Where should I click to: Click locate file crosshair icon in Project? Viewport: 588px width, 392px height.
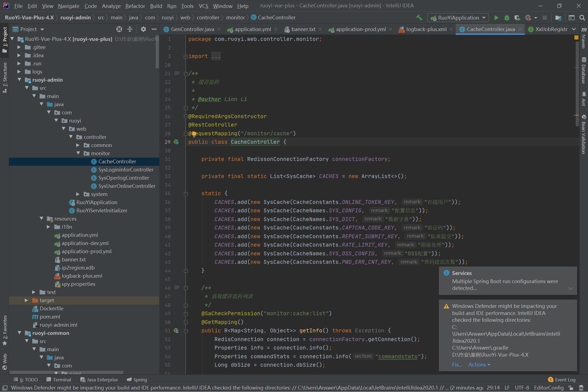point(119,29)
